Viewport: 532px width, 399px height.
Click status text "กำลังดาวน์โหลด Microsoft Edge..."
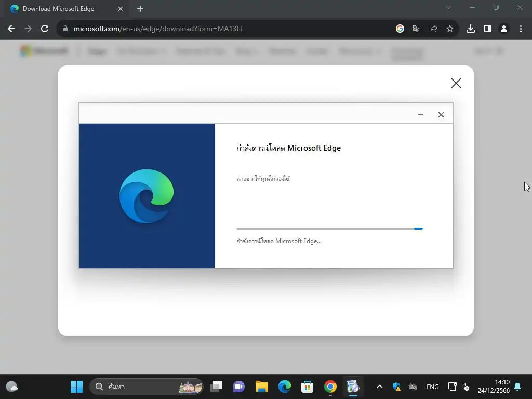point(279,241)
